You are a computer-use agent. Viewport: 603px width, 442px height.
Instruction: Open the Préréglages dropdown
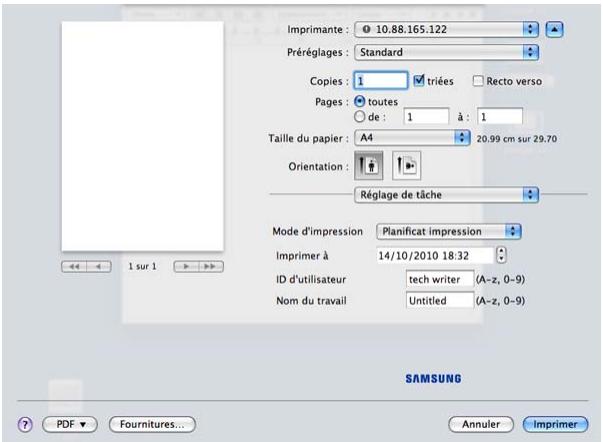click(446, 52)
